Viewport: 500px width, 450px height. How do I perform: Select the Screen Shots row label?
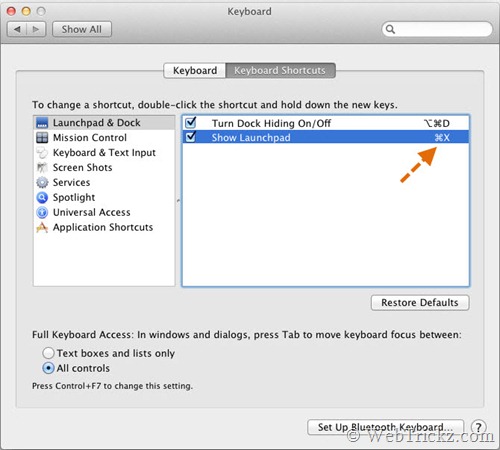point(82,167)
